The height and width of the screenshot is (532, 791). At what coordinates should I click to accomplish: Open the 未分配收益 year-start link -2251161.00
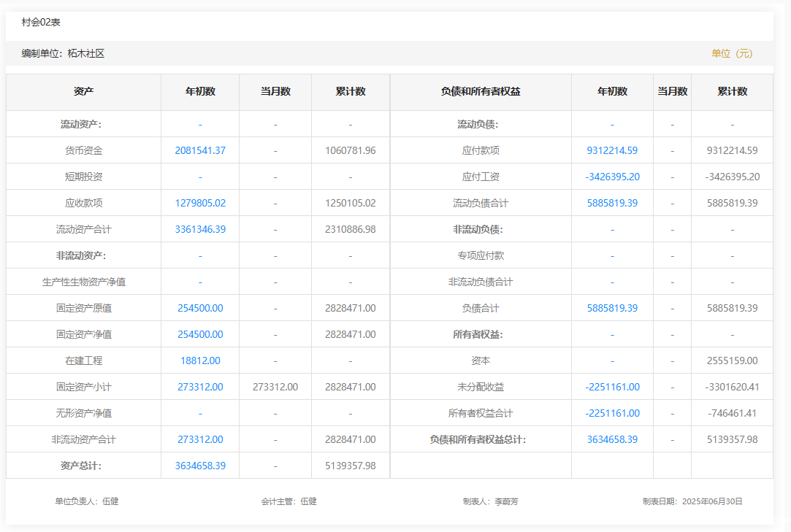612,387
